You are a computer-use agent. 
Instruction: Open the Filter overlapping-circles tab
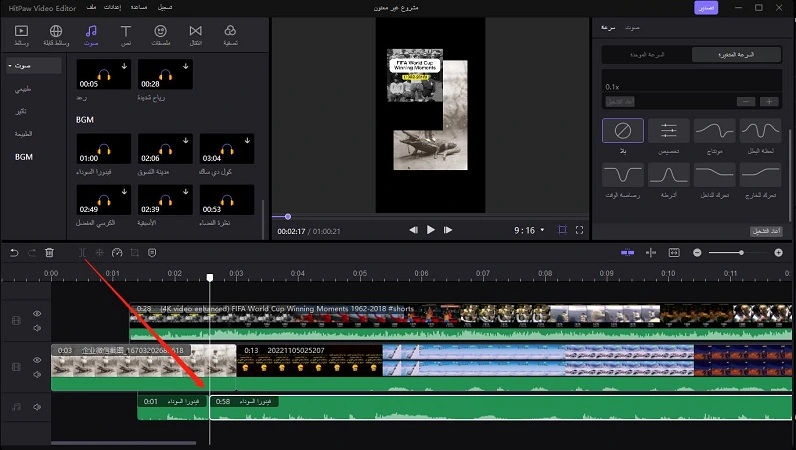[230, 35]
